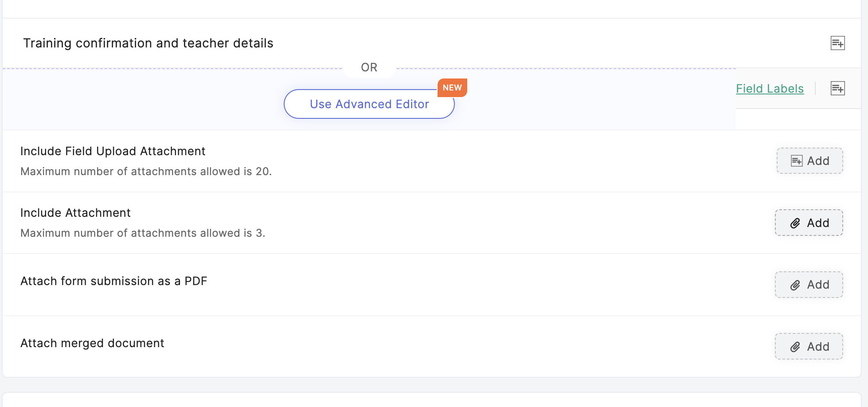Click the note about 3 attachments maximum
The width and height of the screenshot is (868, 407).
point(143,233)
